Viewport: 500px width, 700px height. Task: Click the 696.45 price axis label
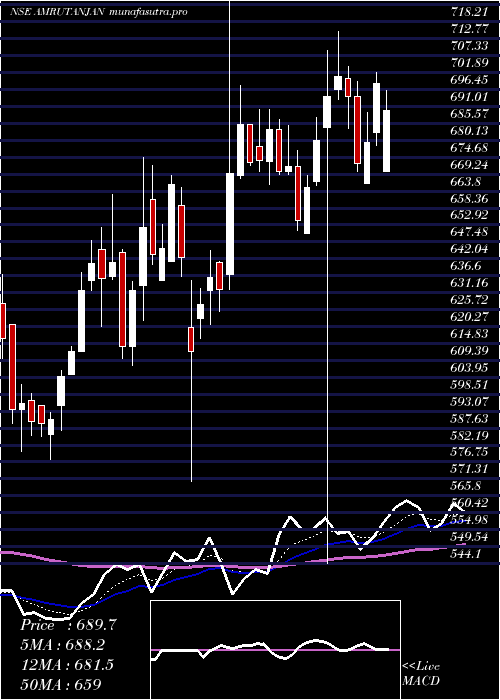point(470,80)
